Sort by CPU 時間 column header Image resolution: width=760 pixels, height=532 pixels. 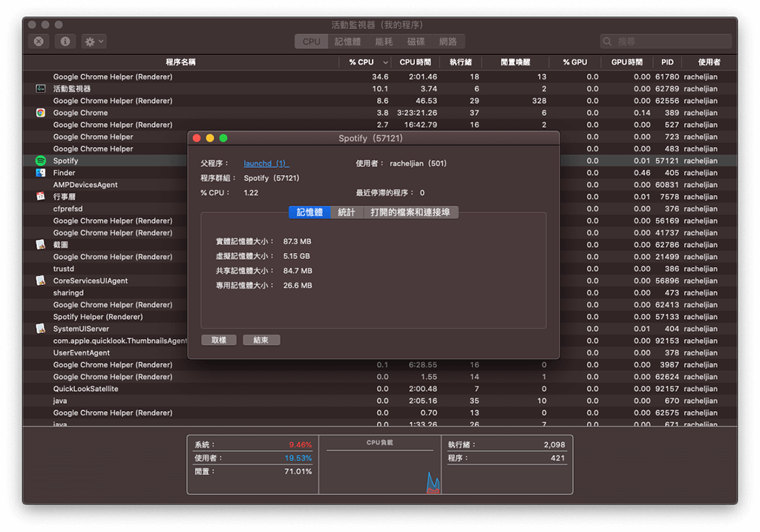[416, 62]
